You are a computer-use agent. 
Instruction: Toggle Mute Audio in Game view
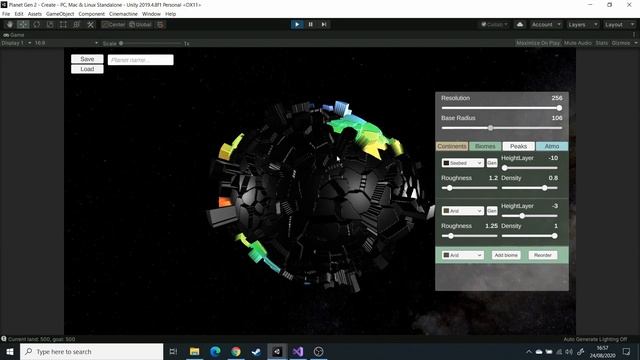(578, 43)
